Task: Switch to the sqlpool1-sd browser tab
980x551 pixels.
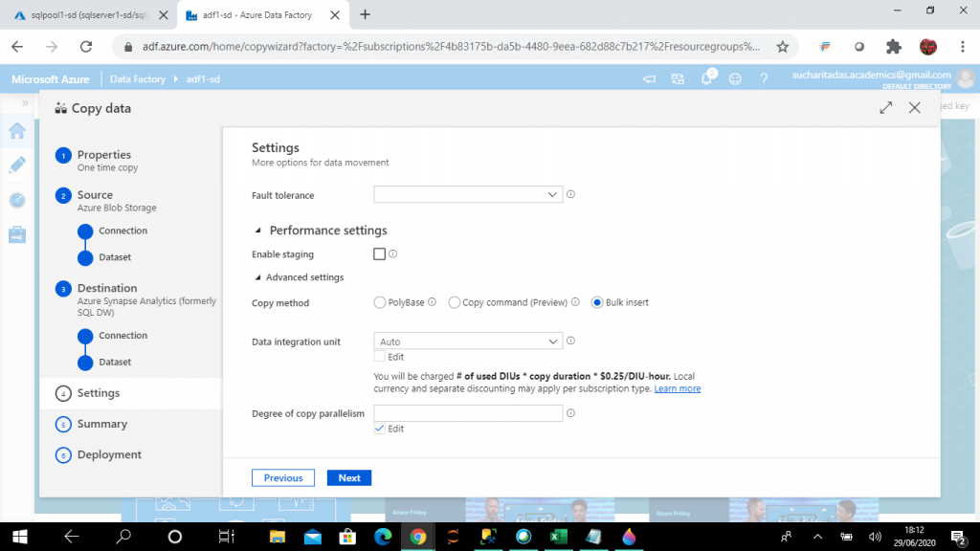Action: (87, 15)
